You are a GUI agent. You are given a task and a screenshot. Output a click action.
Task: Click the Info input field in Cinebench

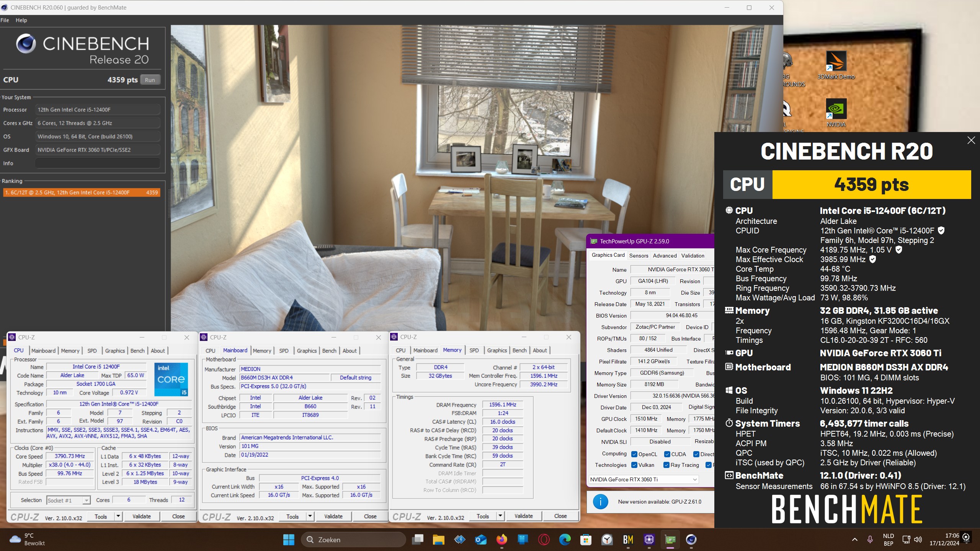click(x=97, y=163)
